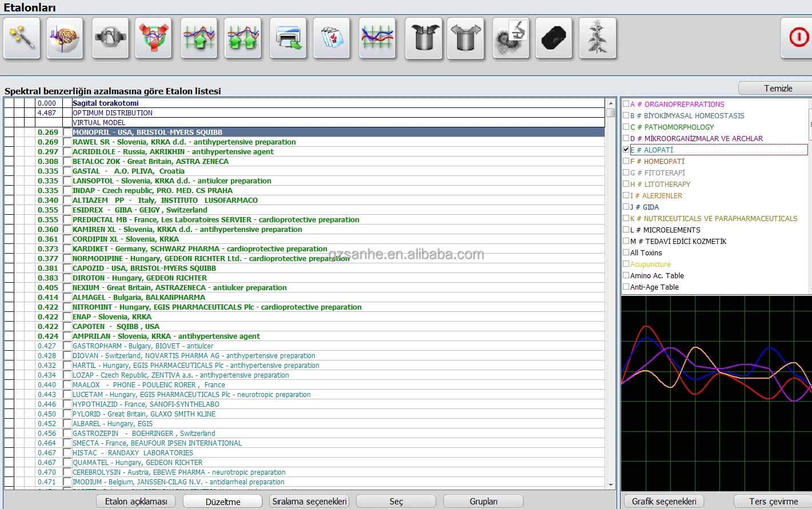Click the microscope analysis icon

510,38
